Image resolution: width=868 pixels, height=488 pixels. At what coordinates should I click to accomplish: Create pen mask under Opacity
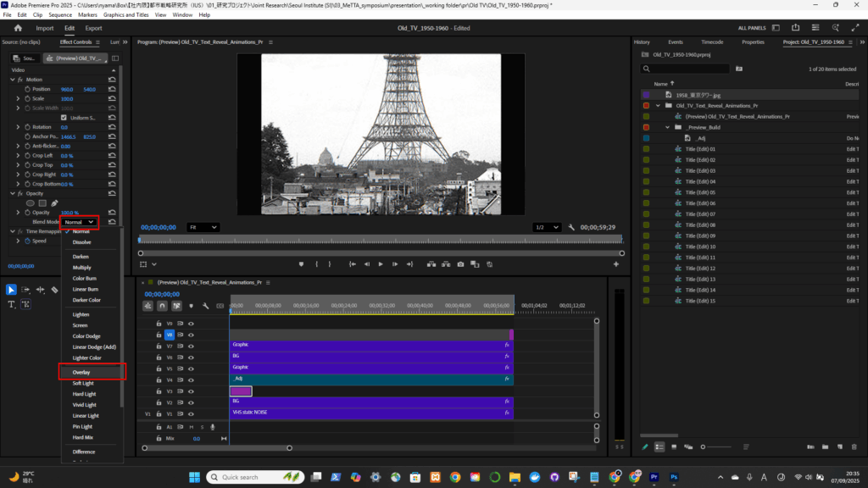(55, 203)
